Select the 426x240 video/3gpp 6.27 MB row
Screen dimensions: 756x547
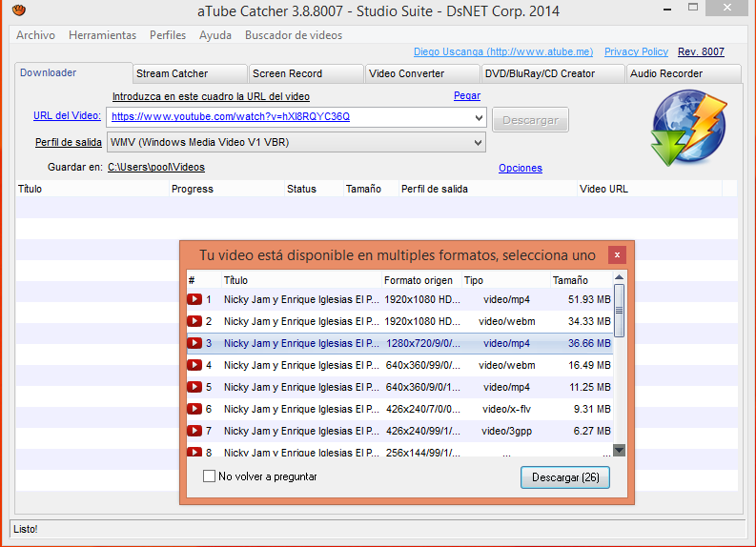click(x=399, y=431)
